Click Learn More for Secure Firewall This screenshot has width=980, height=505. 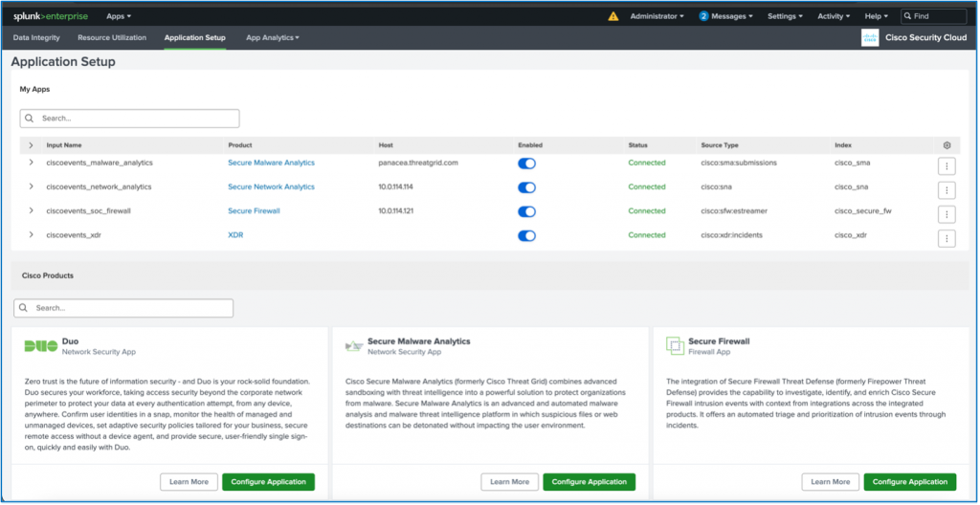click(829, 482)
